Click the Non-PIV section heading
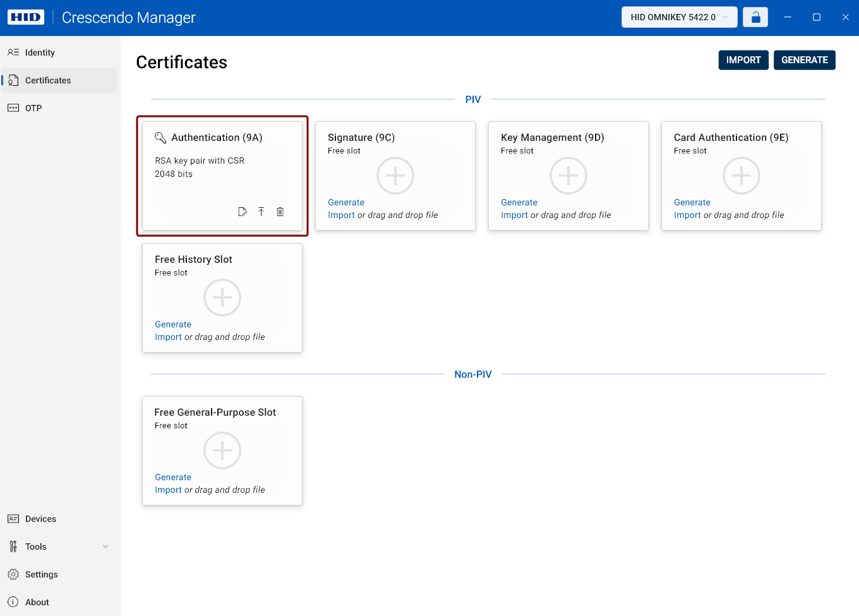 473,374
